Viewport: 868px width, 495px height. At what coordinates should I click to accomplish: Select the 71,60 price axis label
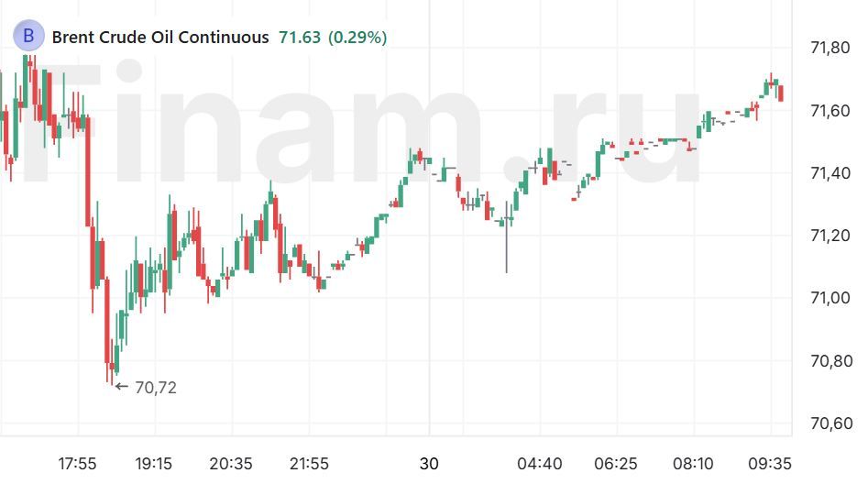[x=831, y=111]
